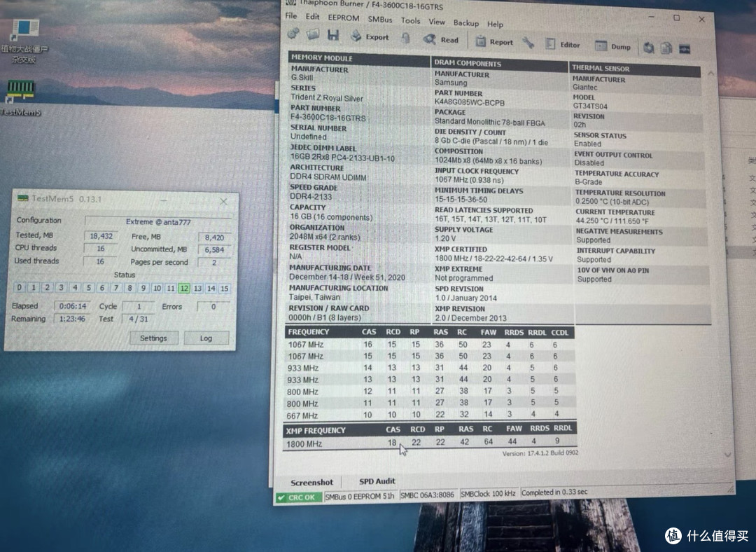Switch to the SPD Audit tab

pos(377,481)
